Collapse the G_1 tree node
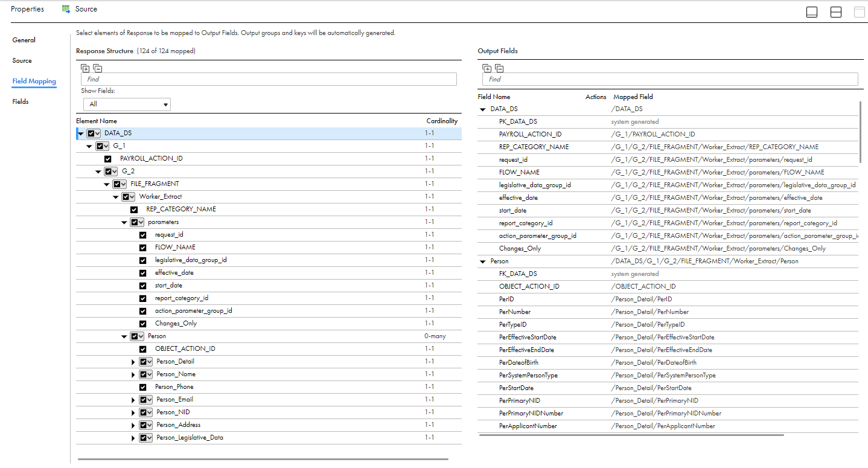This screenshot has height=468, width=868. pyautogui.click(x=89, y=146)
